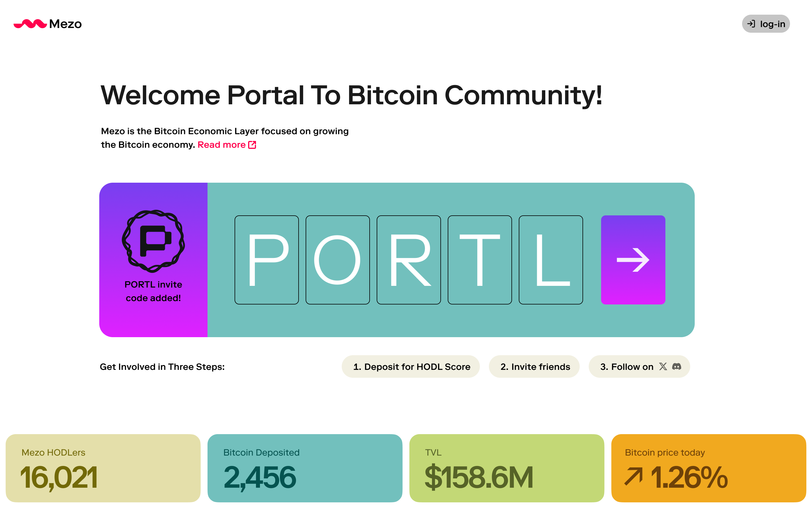Click the Mezo HODLers stat card
Viewport: 812px width, 508px height.
[x=103, y=468]
